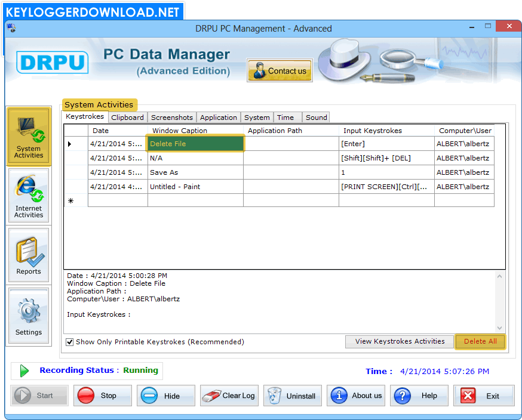Select the 'N/A' window caption cell

(195, 158)
